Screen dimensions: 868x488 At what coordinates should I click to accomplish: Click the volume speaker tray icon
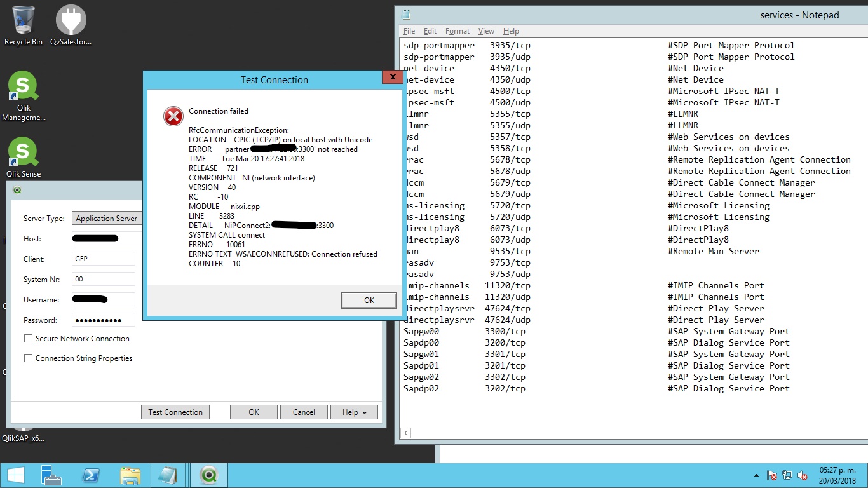tap(803, 475)
